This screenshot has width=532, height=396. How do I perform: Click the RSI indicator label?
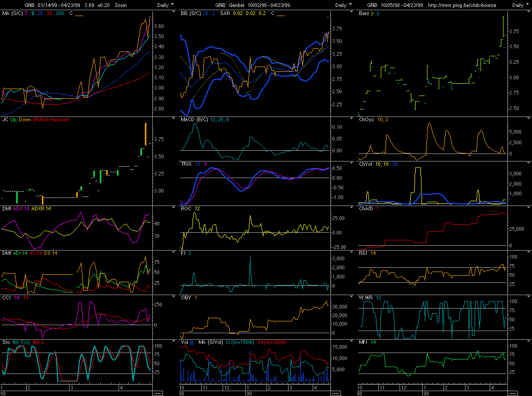(363, 253)
